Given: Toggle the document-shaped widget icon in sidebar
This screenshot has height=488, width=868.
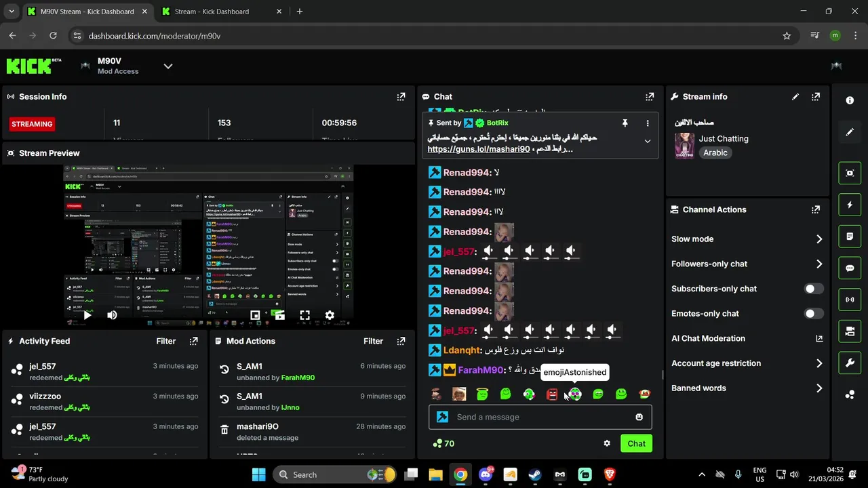Looking at the screenshot, I should pos(850,237).
